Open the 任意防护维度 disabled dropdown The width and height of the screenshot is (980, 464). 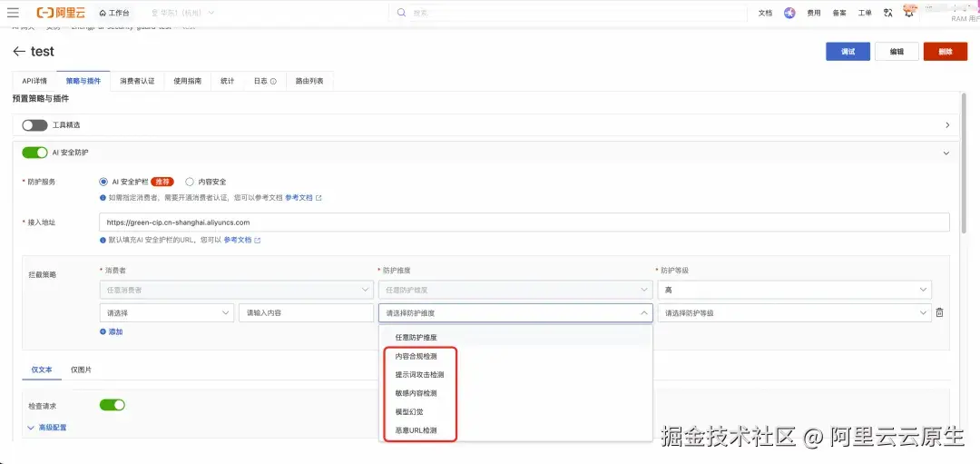515,290
